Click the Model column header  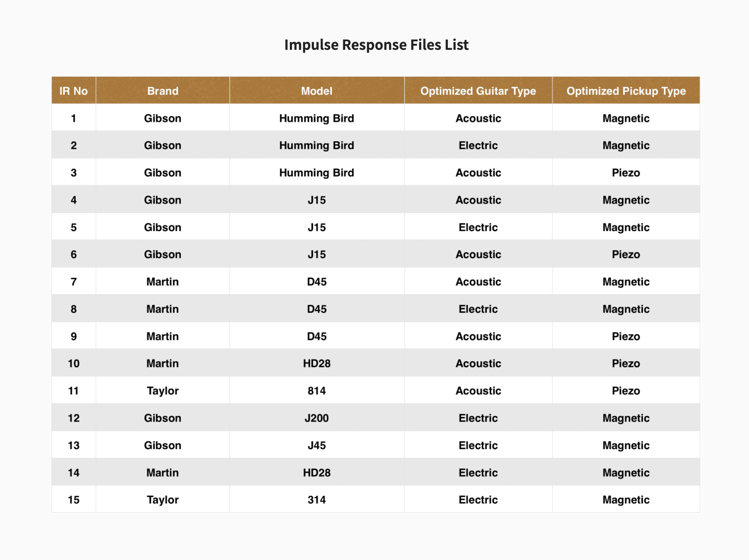317,91
